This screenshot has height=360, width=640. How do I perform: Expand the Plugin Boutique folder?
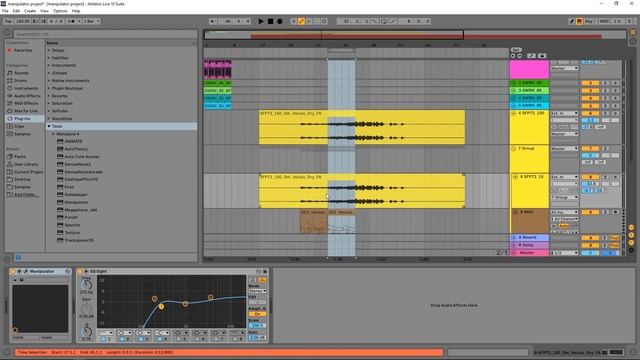(49, 88)
